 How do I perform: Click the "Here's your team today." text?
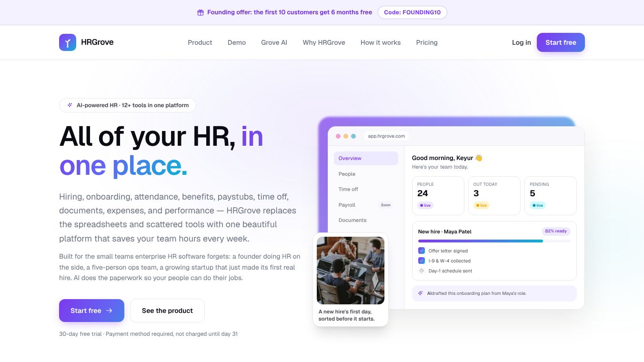point(440,167)
